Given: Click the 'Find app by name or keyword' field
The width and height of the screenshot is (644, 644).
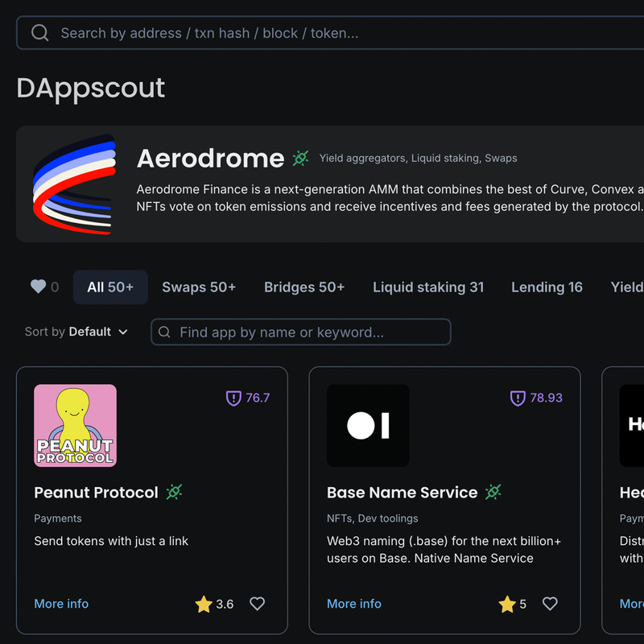Looking at the screenshot, I should click(301, 332).
